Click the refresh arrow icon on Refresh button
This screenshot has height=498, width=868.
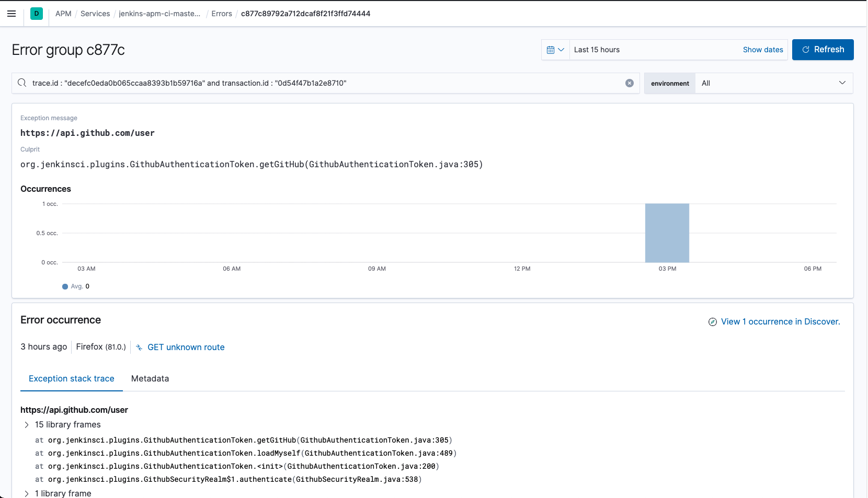click(806, 49)
